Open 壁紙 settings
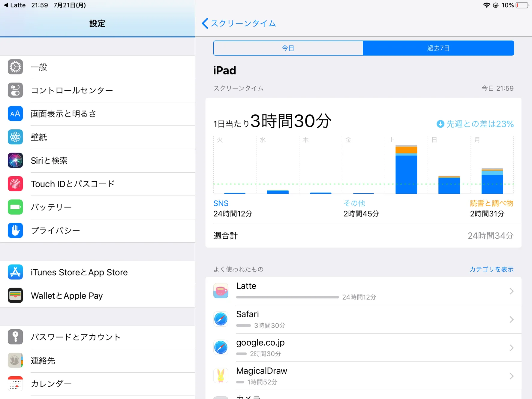Screen dimensions: 532x399 (97, 138)
